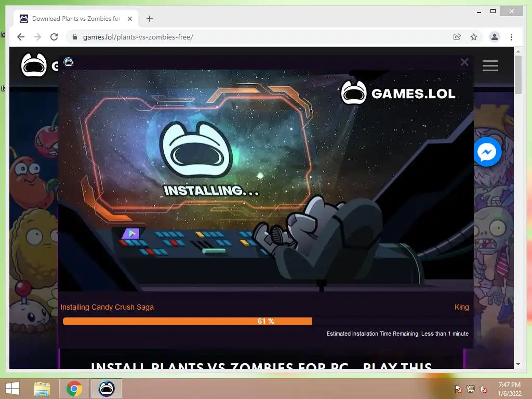Viewport: 532px width, 399px height.
Task: Click the network tray icon
Action: click(471, 389)
